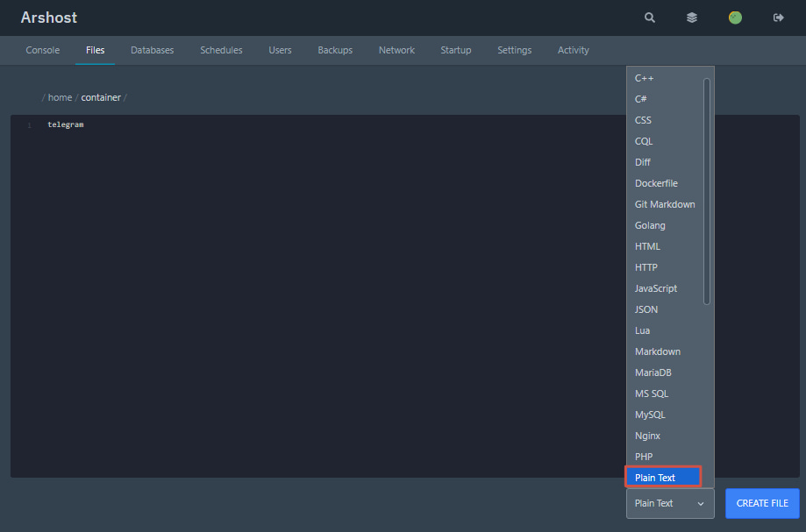
Task: Choose the plain Markdown option below Lua
Action: tap(664, 351)
